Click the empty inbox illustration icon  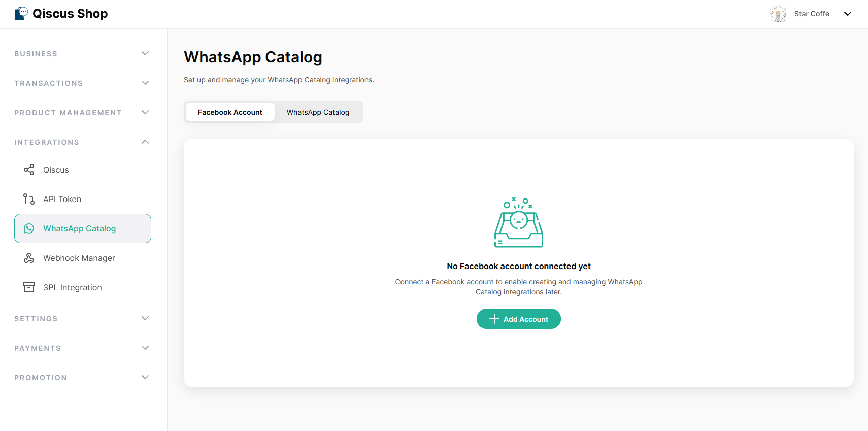[x=518, y=223]
